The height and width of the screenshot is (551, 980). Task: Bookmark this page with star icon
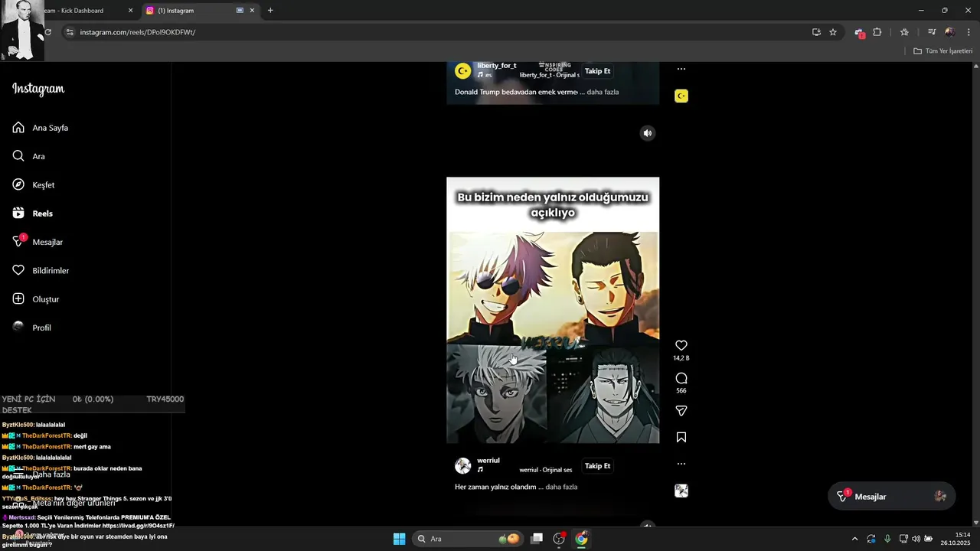pyautogui.click(x=833, y=32)
